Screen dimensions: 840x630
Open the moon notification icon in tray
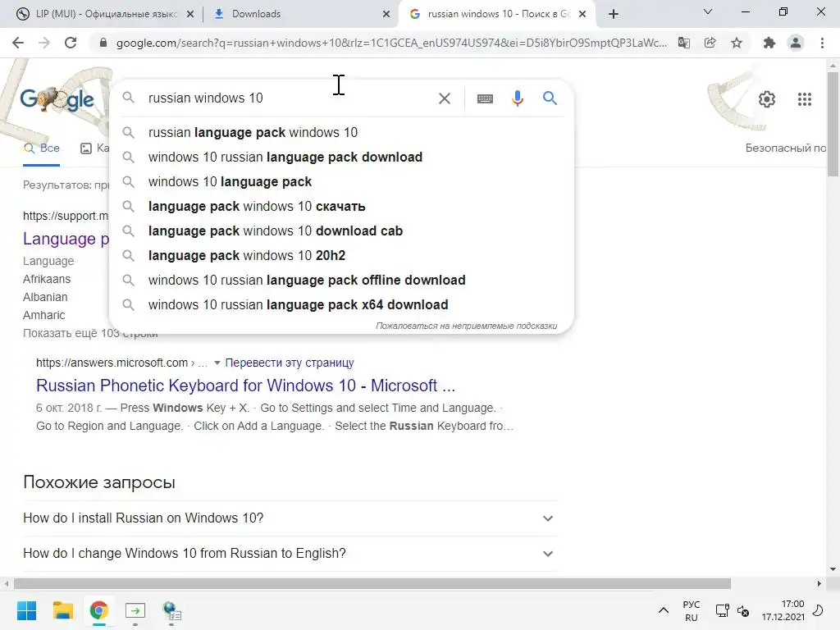[x=818, y=610]
